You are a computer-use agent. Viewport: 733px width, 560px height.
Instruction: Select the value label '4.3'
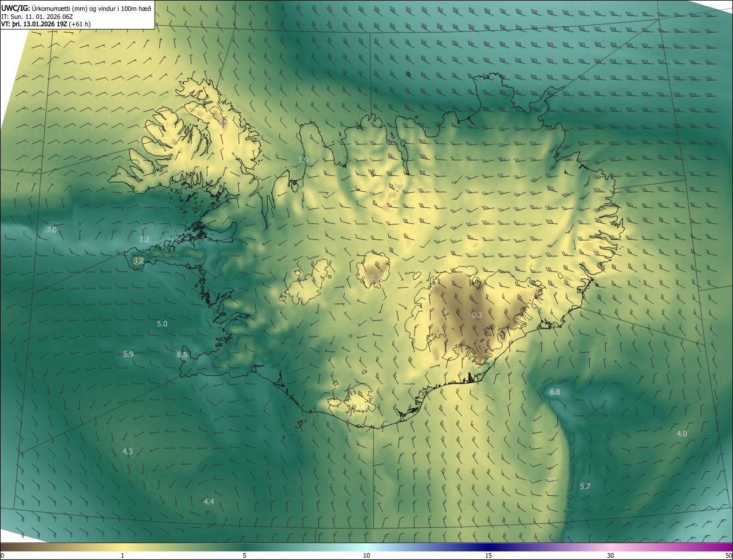click(x=128, y=452)
